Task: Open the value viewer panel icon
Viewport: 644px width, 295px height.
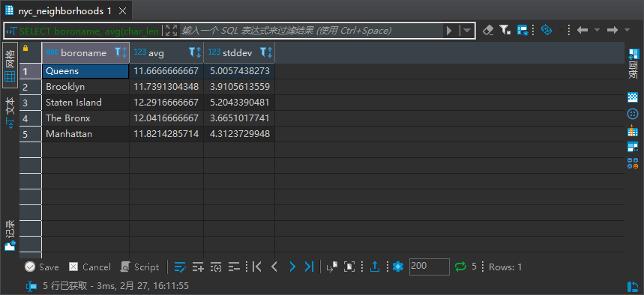Action: [x=633, y=97]
